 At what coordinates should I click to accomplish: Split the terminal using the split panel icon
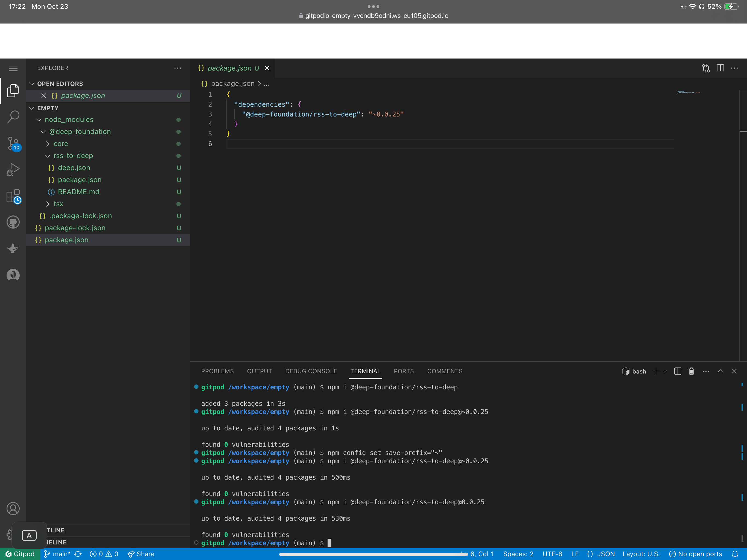point(678,371)
